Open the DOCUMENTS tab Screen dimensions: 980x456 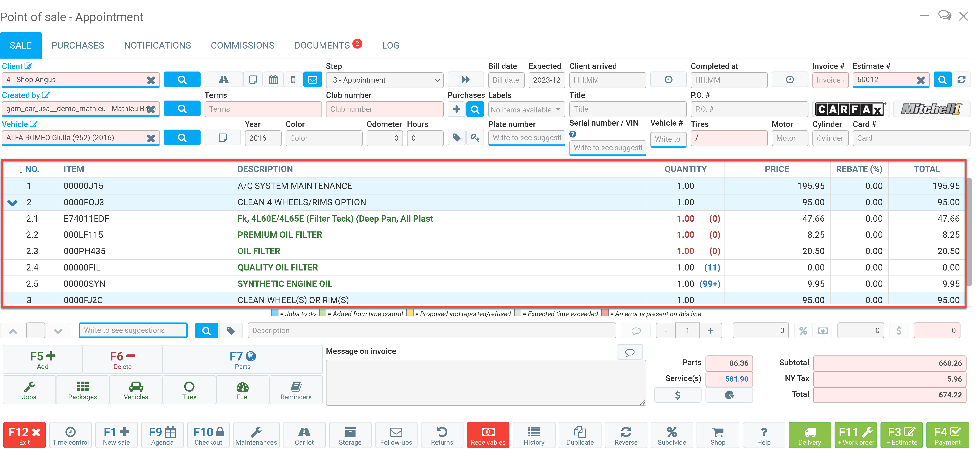(322, 45)
